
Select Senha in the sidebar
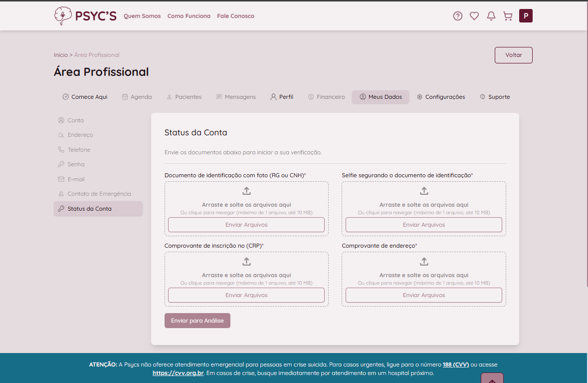[76, 164]
